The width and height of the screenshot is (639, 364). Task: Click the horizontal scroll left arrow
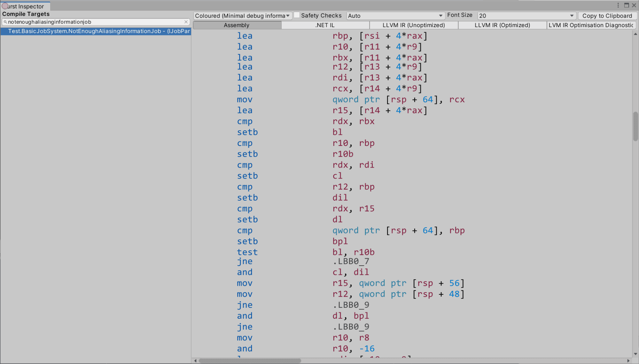[x=195, y=361]
